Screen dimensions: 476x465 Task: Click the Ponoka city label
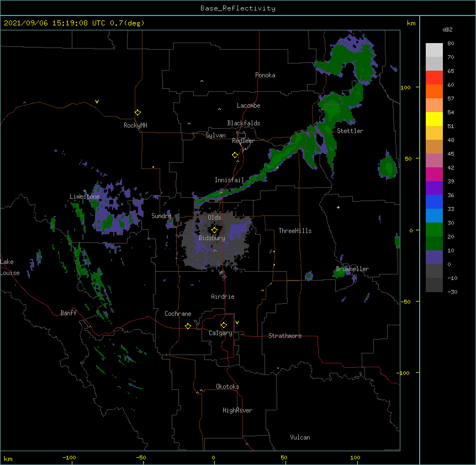click(x=265, y=75)
